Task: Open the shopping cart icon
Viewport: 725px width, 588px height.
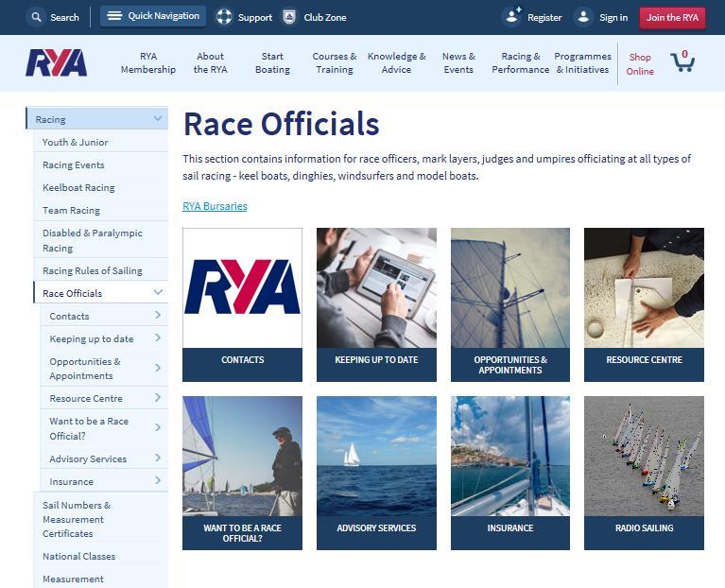Action: pos(682,61)
